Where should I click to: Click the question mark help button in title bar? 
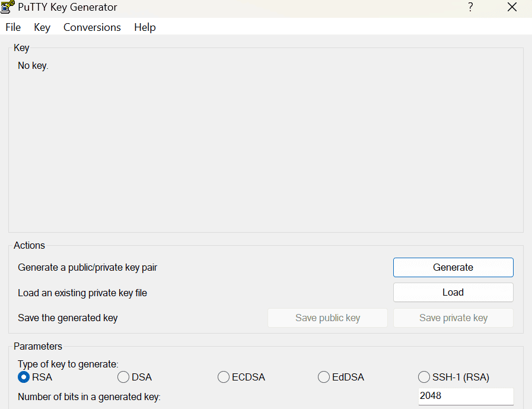(470, 8)
